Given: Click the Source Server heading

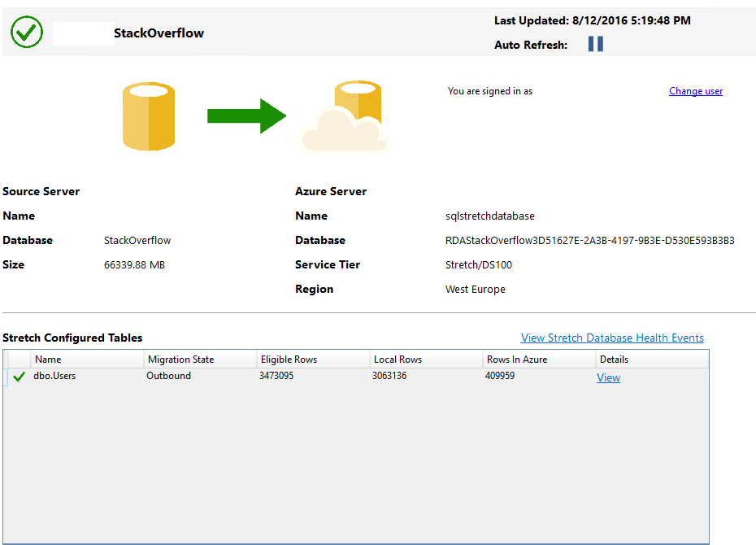Looking at the screenshot, I should point(41,191).
